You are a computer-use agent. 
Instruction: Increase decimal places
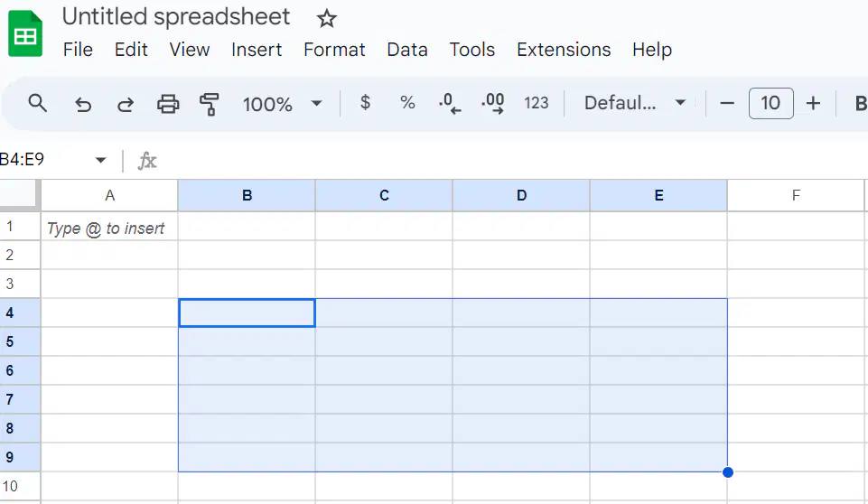pos(492,103)
